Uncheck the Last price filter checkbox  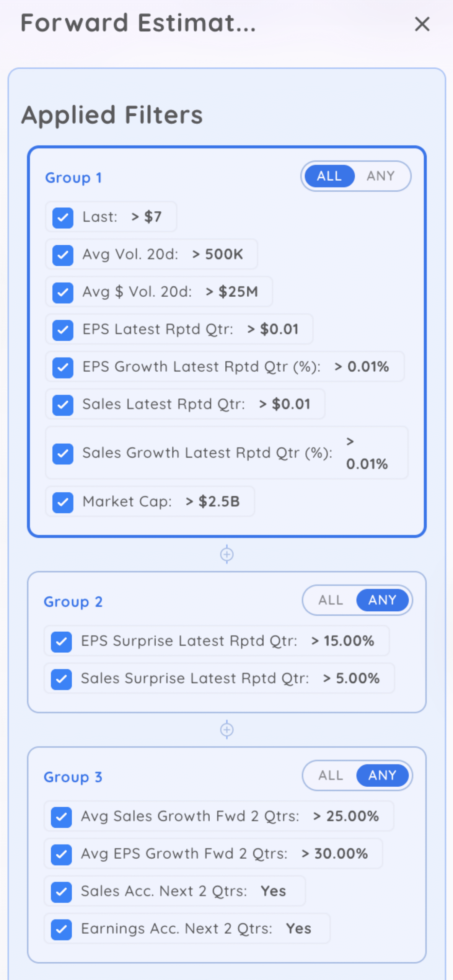63,217
